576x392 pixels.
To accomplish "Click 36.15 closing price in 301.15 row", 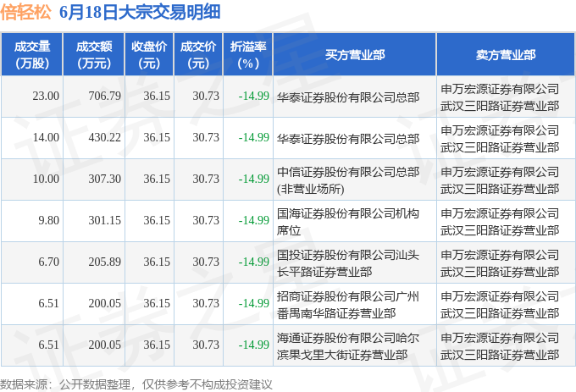I will (157, 221).
